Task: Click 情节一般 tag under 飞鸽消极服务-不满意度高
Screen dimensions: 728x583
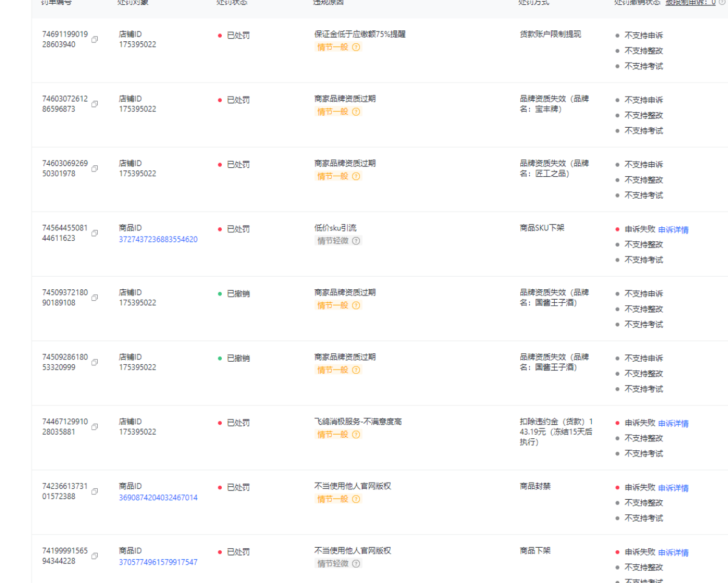Action: 332,435
